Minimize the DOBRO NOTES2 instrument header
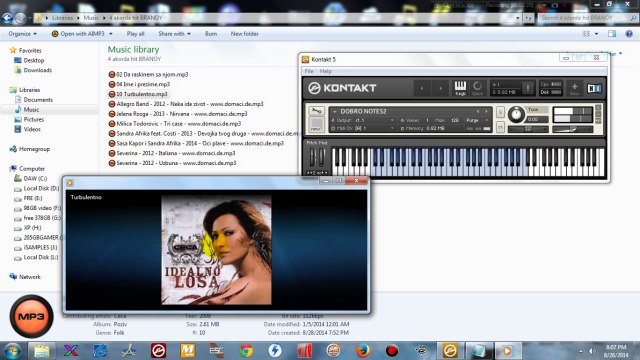Screen dimensions: 640x360 598,114
